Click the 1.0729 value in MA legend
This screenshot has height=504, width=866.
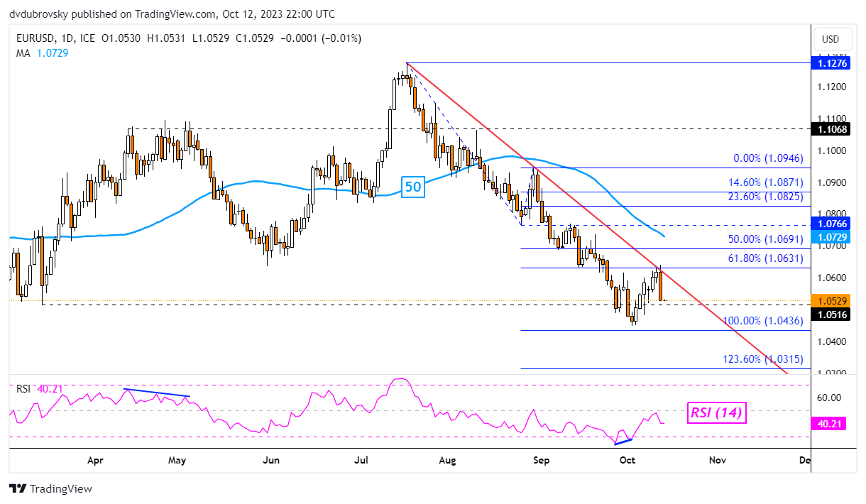(x=52, y=53)
